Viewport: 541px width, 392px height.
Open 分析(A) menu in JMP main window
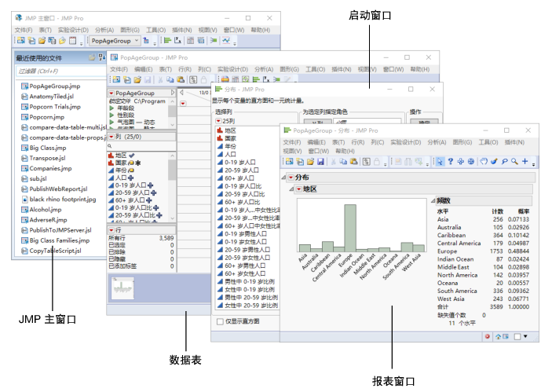pos(104,30)
